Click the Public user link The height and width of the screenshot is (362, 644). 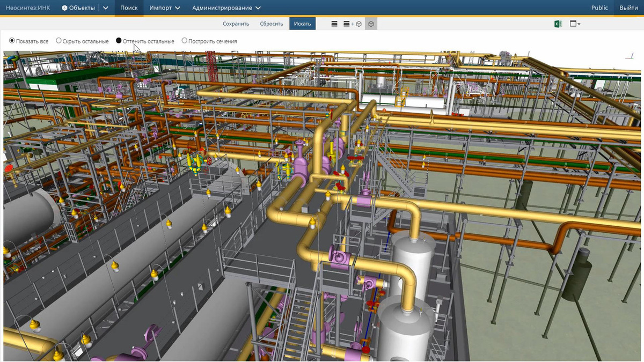(x=599, y=8)
